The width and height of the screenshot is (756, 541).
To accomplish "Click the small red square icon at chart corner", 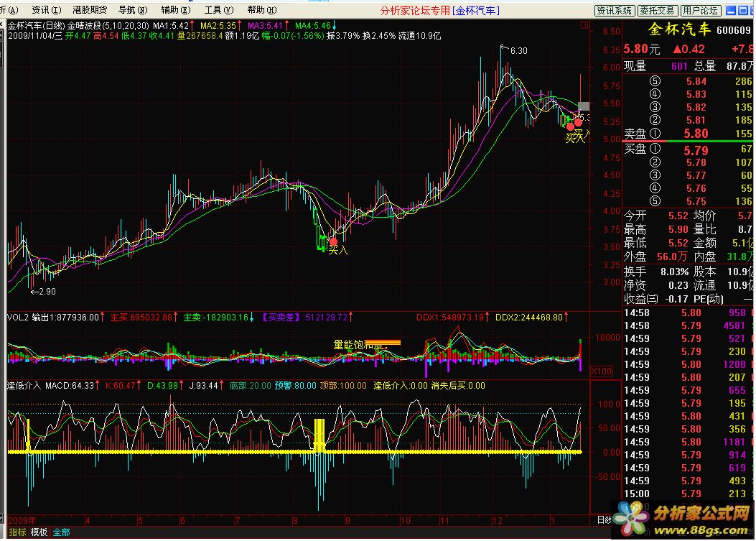I will click(x=584, y=24).
